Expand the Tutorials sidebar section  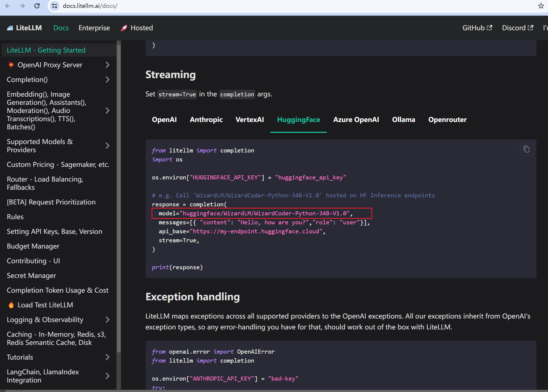tap(107, 357)
